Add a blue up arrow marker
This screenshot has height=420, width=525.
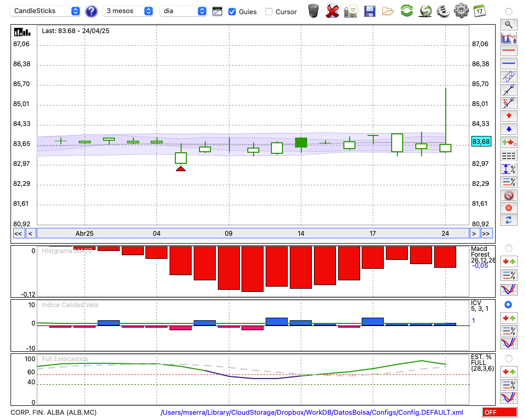coord(509,129)
